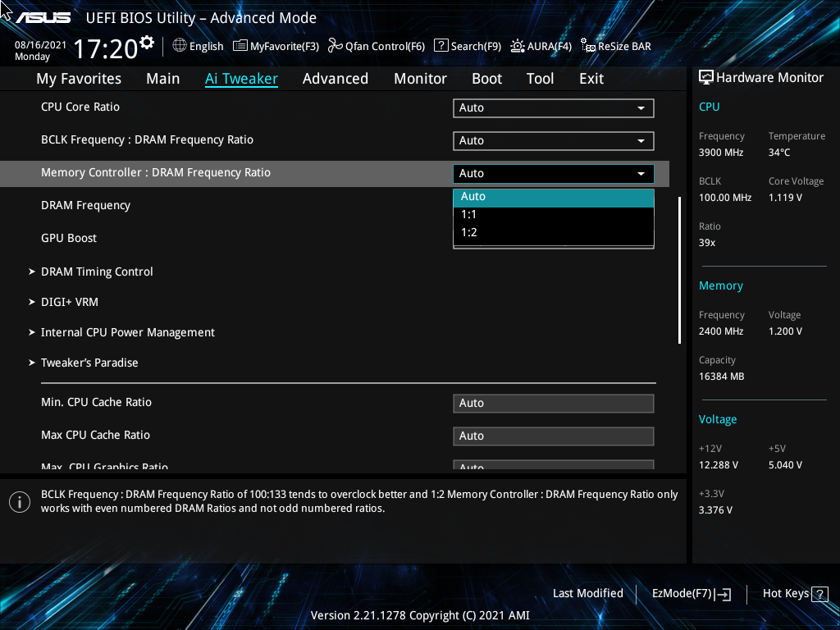This screenshot has width=840, height=630.
Task: Switch to Exit tab
Action: click(x=591, y=79)
